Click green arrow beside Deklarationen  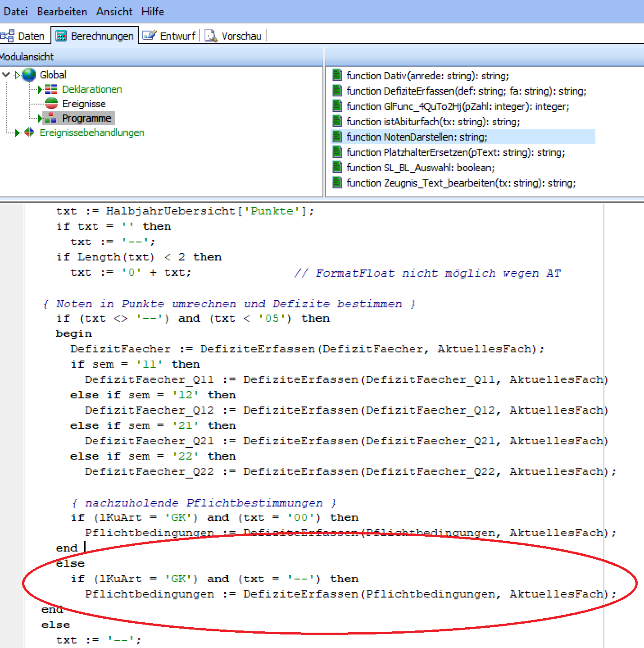40,90
